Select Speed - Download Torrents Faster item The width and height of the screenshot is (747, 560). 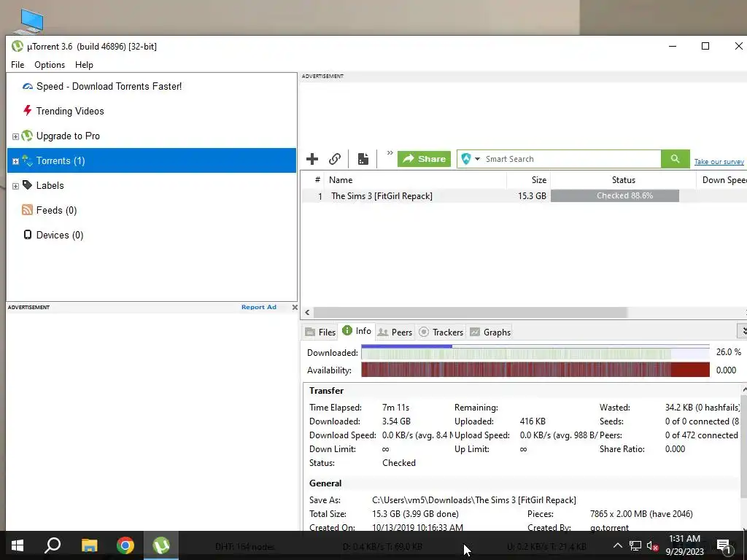[x=109, y=86]
